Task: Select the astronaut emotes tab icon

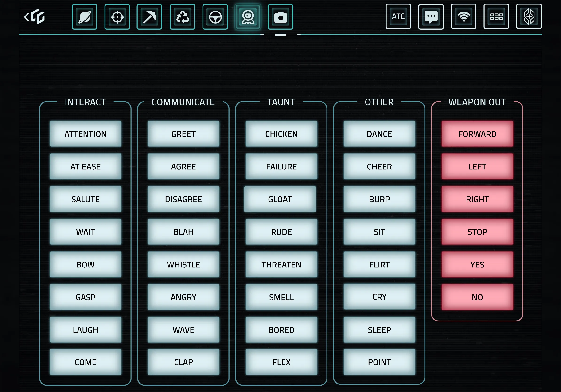Action: 248,17
